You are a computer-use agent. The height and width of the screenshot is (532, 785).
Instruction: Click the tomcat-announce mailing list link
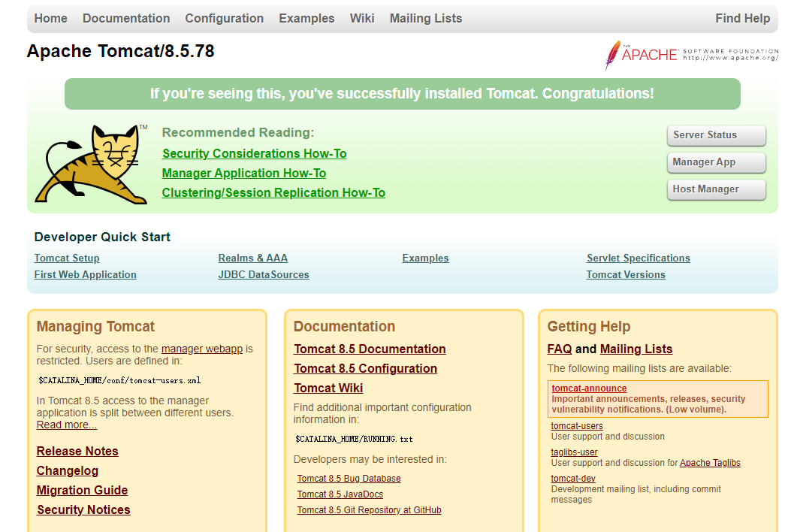coord(589,388)
